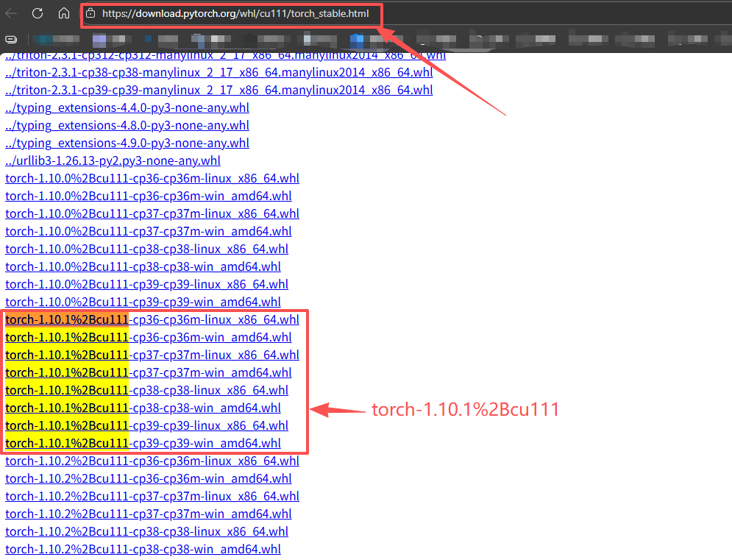The height and width of the screenshot is (560, 732).
Task: Click the first icon on the bookmarks bar
Action: pyautogui.click(x=11, y=39)
